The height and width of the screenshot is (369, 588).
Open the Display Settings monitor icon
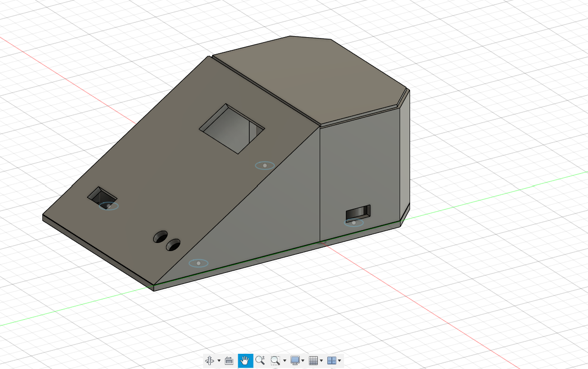[x=295, y=360]
